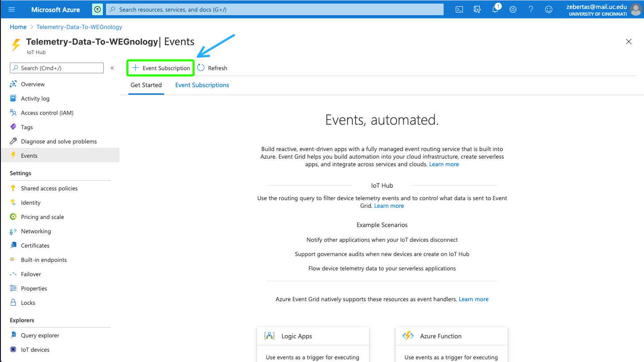The image size is (644, 362).
Task: Switch to the Event Subscriptions tab
Action: point(202,85)
